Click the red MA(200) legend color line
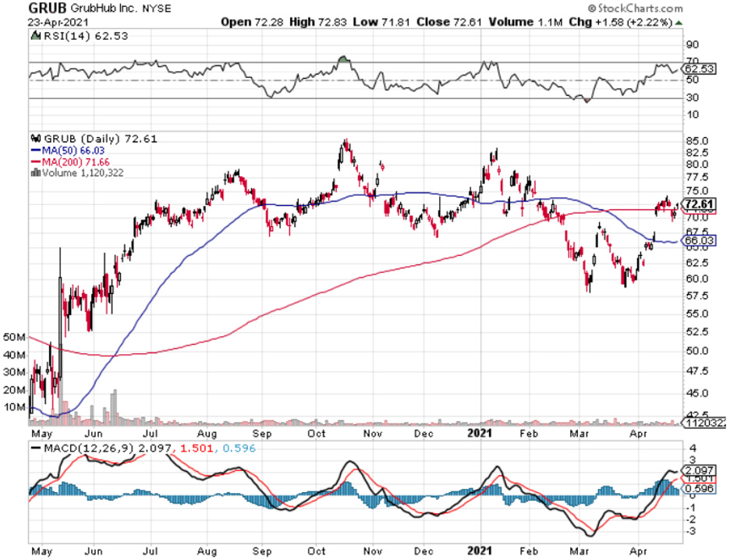Viewport: 730px width, 560px height. click(34, 161)
